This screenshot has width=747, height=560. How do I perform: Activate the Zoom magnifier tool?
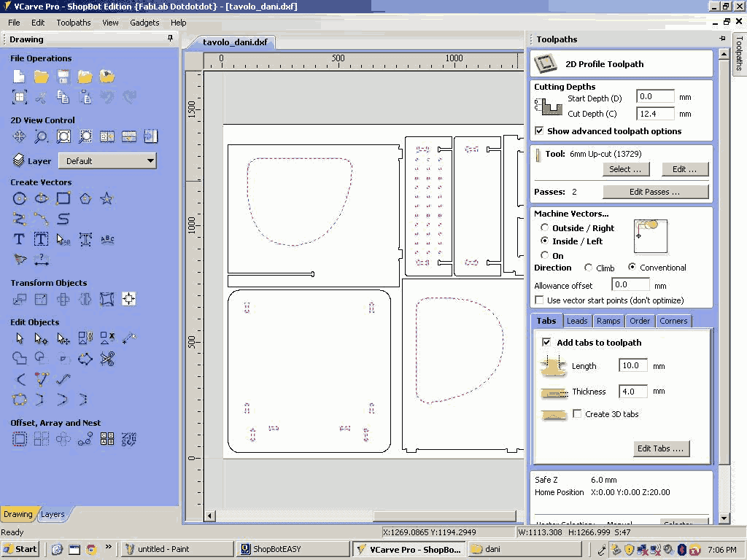[x=42, y=136]
